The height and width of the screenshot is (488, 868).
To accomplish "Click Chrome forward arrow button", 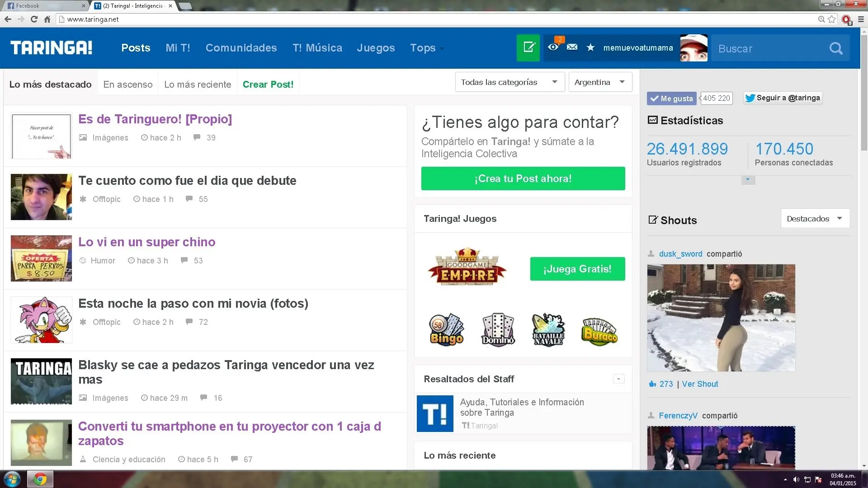I will click(x=21, y=19).
